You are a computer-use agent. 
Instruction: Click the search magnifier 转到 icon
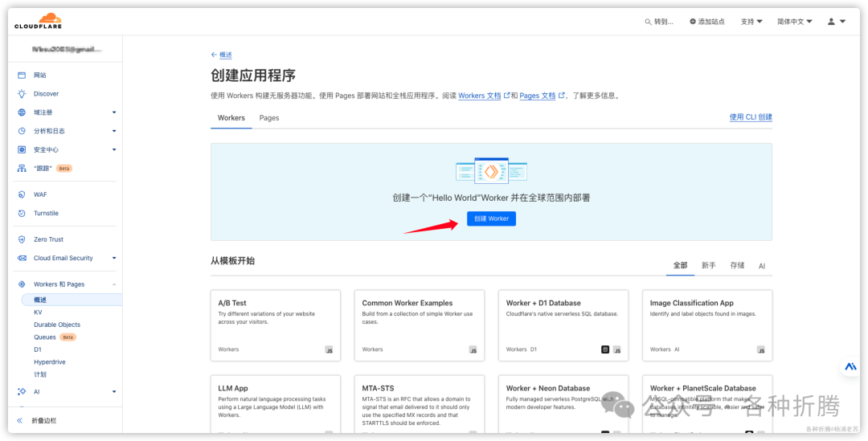click(x=649, y=22)
